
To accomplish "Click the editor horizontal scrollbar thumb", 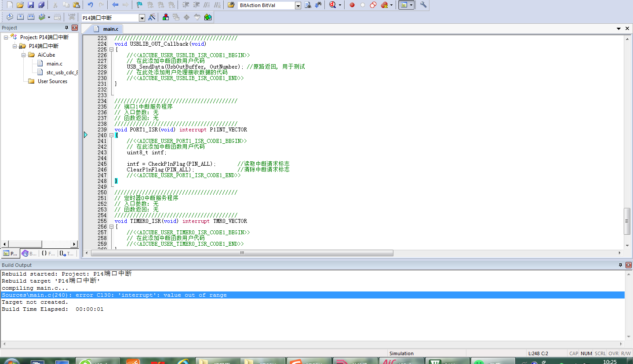I will click(242, 253).
